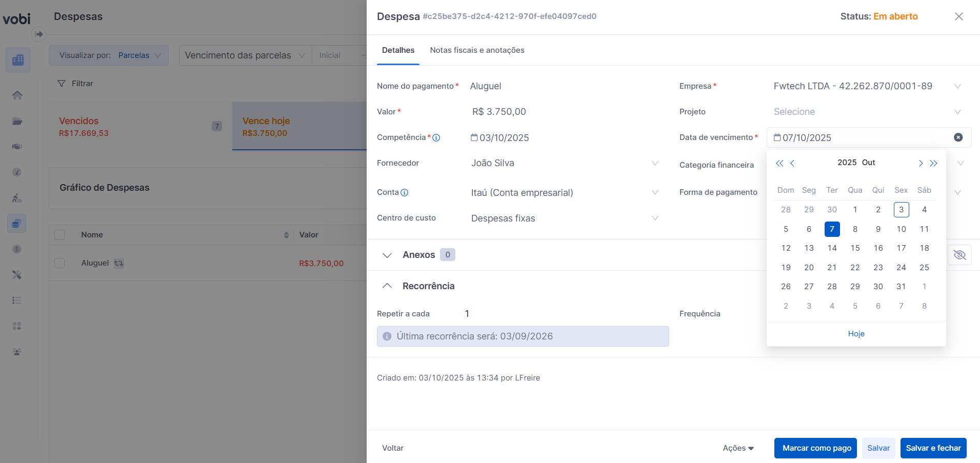This screenshot has height=463, width=980.
Task: Check the select-all checkbox in table header
Action: click(x=59, y=235)
